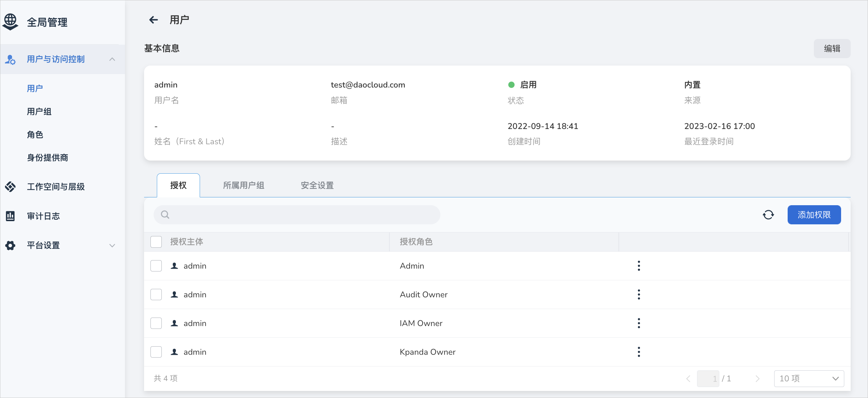The height and width of the screenshot is (398, 868).
Task: Click the user icon in Audit Owner row
Action: tap(174, 295)
